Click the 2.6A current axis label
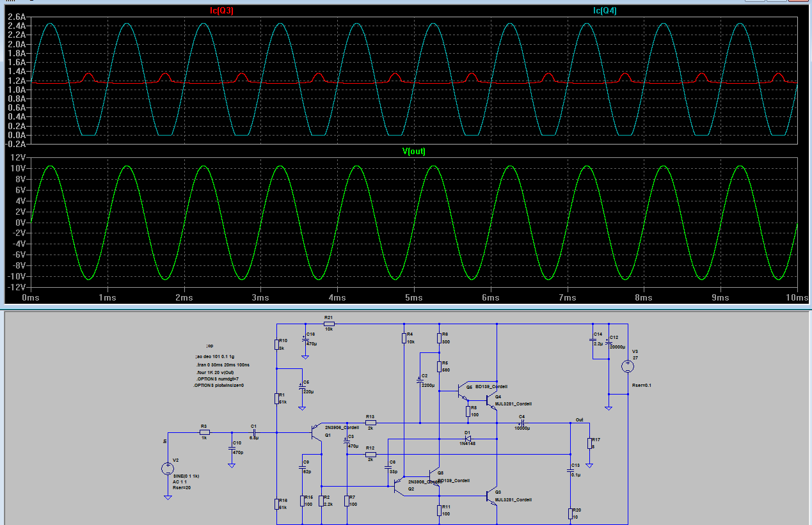This screenshot has width=812, height=525. [x=17, y=16]
